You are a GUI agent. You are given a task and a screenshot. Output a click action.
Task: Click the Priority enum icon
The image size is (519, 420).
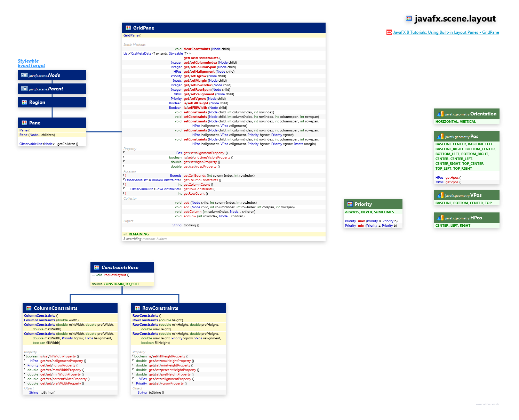click(x=350, y=204)
